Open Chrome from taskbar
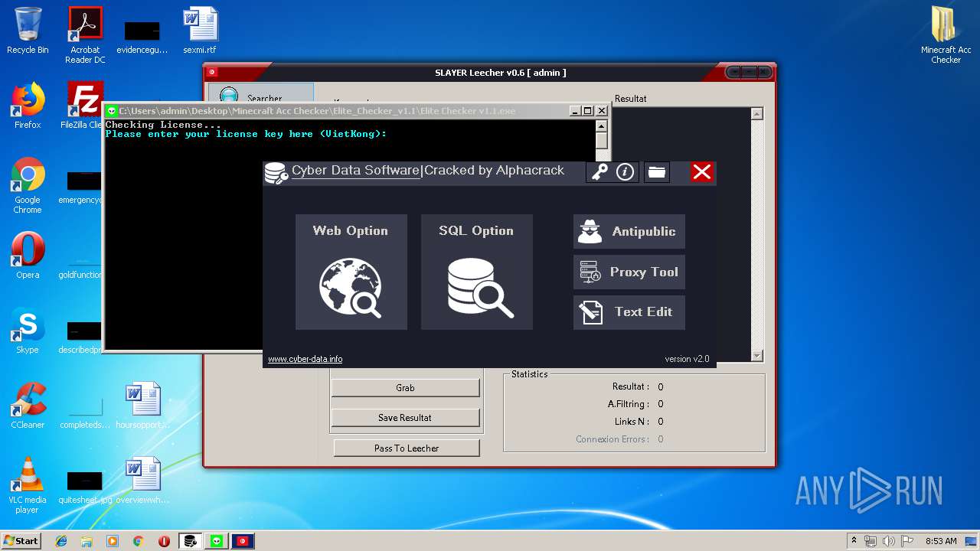This screenshot has height=551, width=980. pos(139,541)
